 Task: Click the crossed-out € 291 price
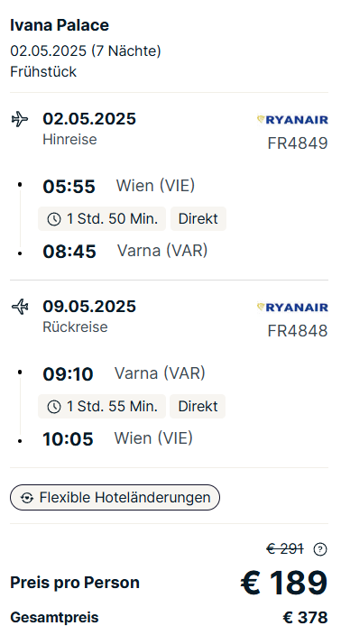[285, 548]
